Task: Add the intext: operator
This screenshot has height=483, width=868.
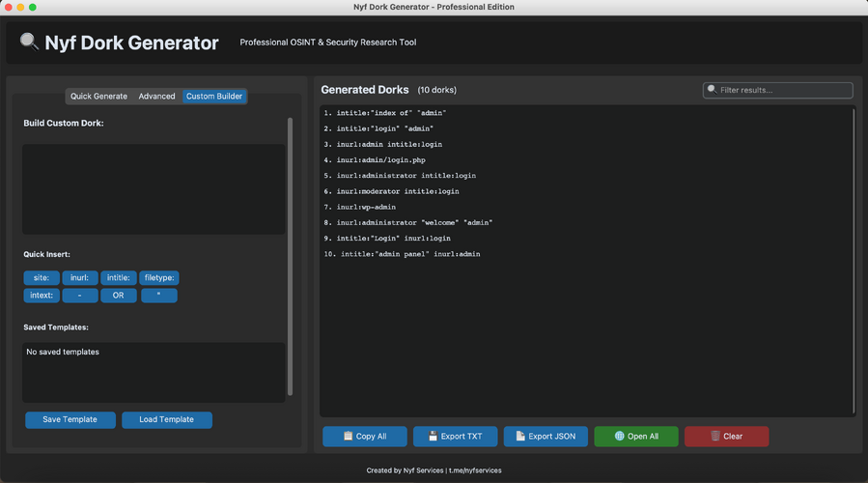Action: 41,296
